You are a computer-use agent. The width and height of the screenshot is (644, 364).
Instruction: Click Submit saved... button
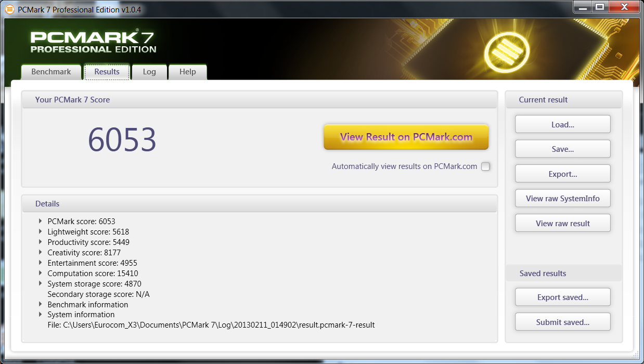tap(563, 322)
